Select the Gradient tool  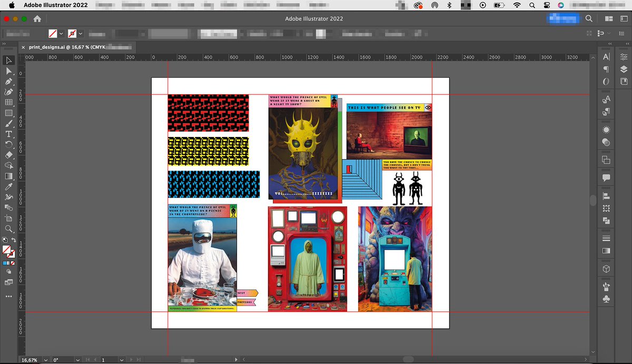8,176
